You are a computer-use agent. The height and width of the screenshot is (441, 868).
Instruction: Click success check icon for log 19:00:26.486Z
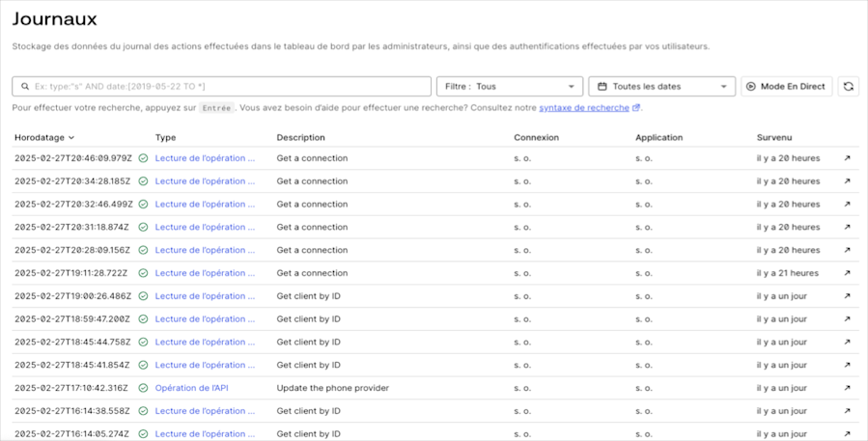tap(143, 296)
